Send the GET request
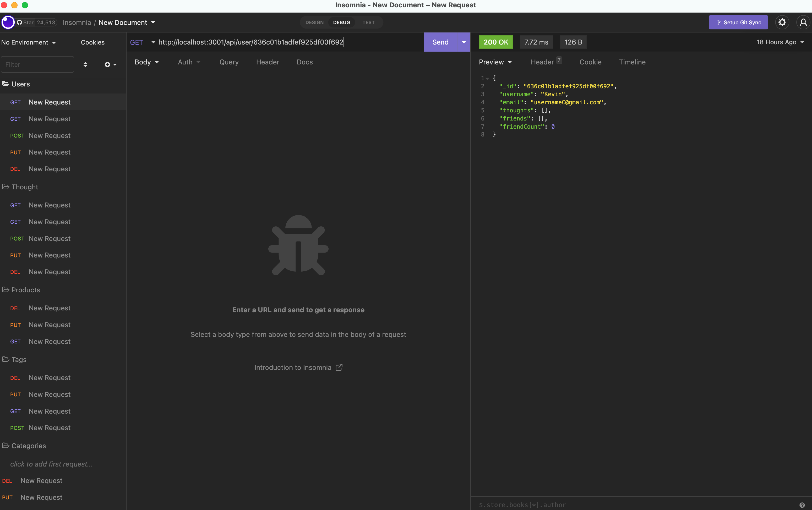812x510 pixels. tap(440, 42)
